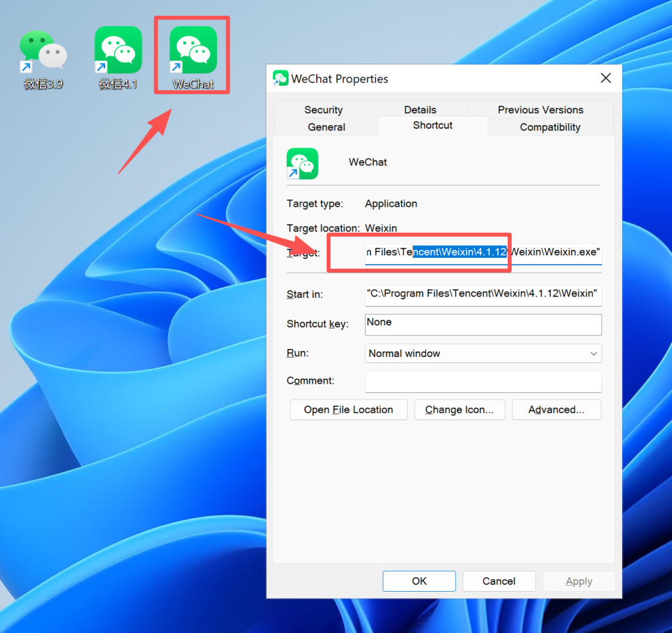Click the WeChat icon in the dialog title bar
The width and height of the screenshot is (672, 633).
coord(281,78)
